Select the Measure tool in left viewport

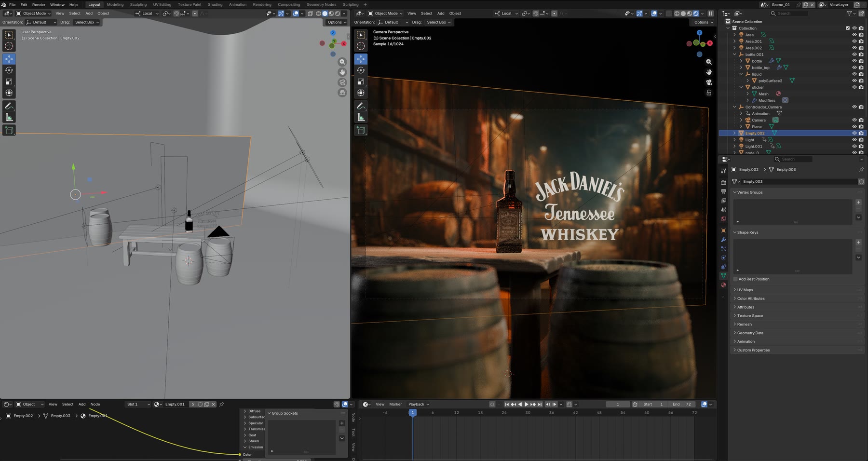(x=9, y=118)
